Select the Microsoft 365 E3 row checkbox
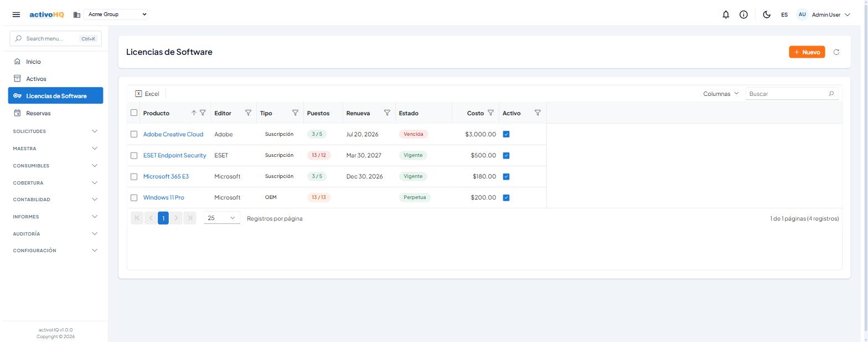This screenshot has height=342, width=868. coord(134,176)
